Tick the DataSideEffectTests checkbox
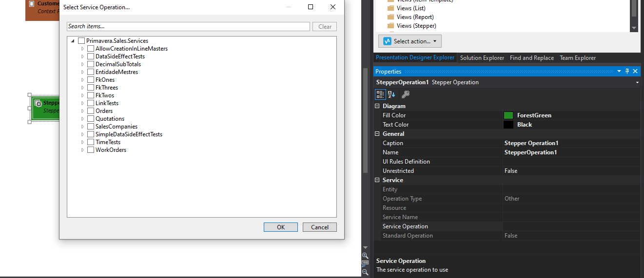Viewport: 644px width, 278px height. coord(91,56)
